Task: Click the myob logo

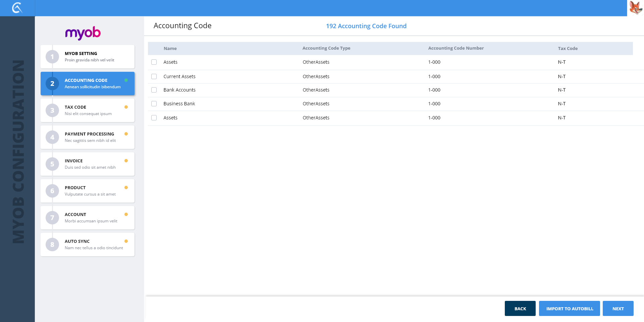Action: [x=83, y=33]
